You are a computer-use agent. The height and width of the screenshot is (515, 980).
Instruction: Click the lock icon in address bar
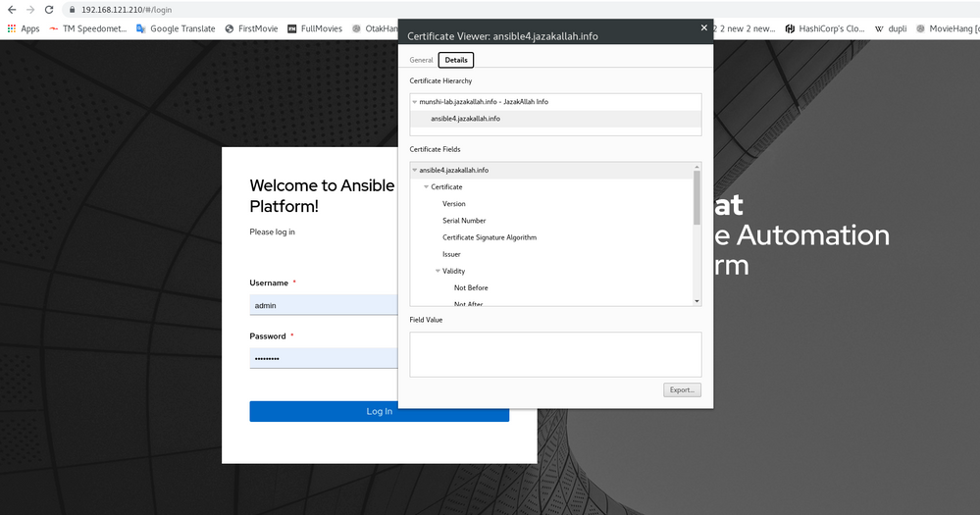[72, 10]
